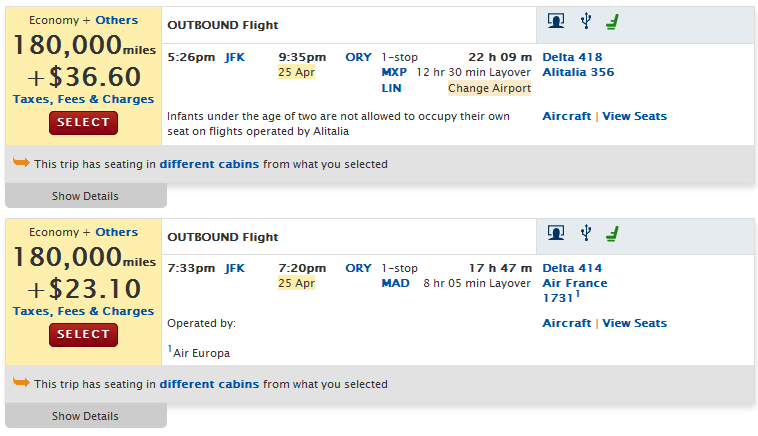
Task: Click personal video icon on second flight
Action: click(x=556, y=233)
